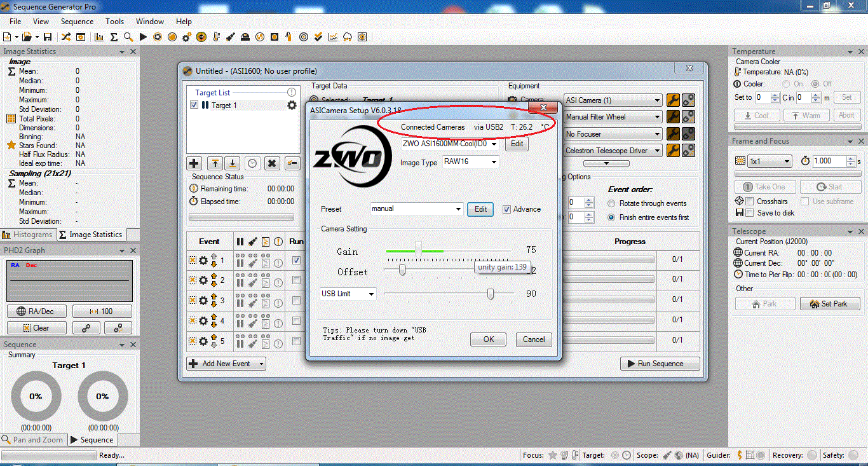The image size is (868, 466).
Task: Click the Celestron Telescope Driver wrench icon
Action: [673, 151]
